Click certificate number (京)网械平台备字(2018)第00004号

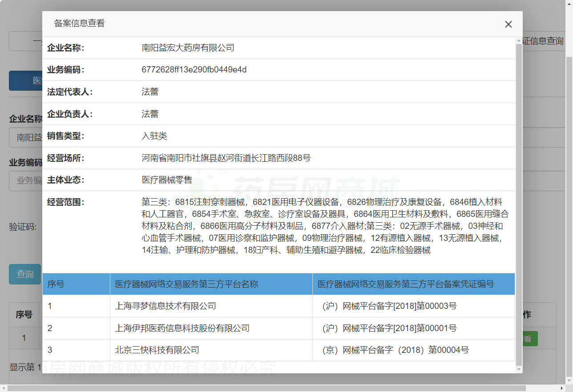coord(395,350)
